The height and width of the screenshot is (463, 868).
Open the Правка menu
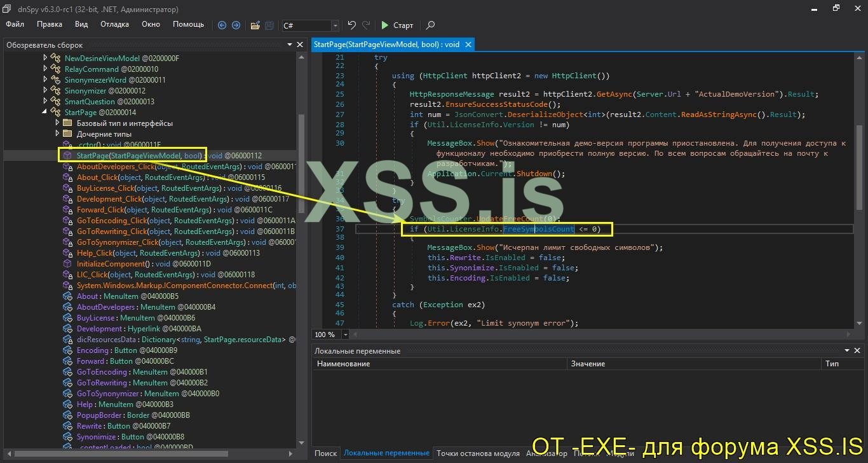click(50, 24)
